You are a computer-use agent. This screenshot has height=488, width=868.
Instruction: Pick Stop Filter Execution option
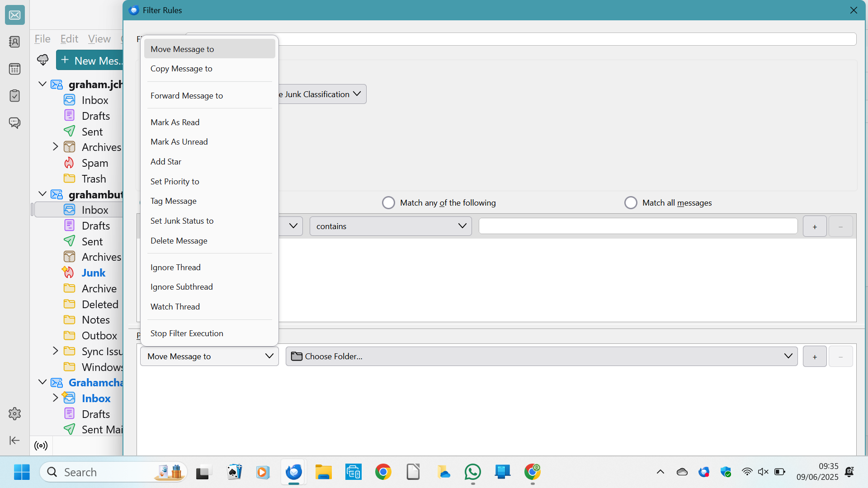pos(187,333)
